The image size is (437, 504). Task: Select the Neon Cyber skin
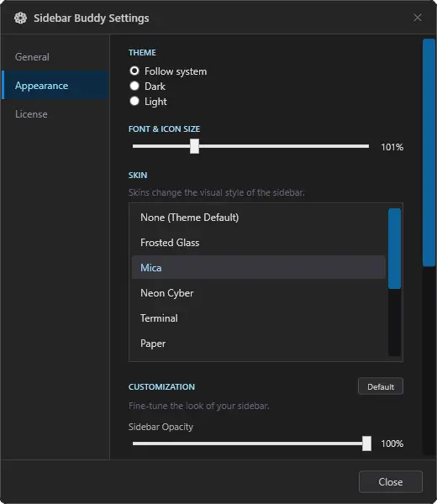tap(259, 293)
